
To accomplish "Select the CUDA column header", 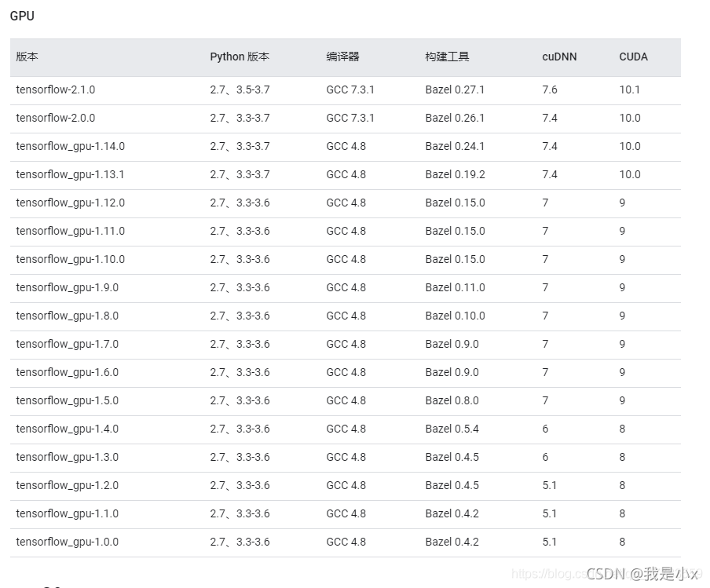I will click(x=634, y=57).
